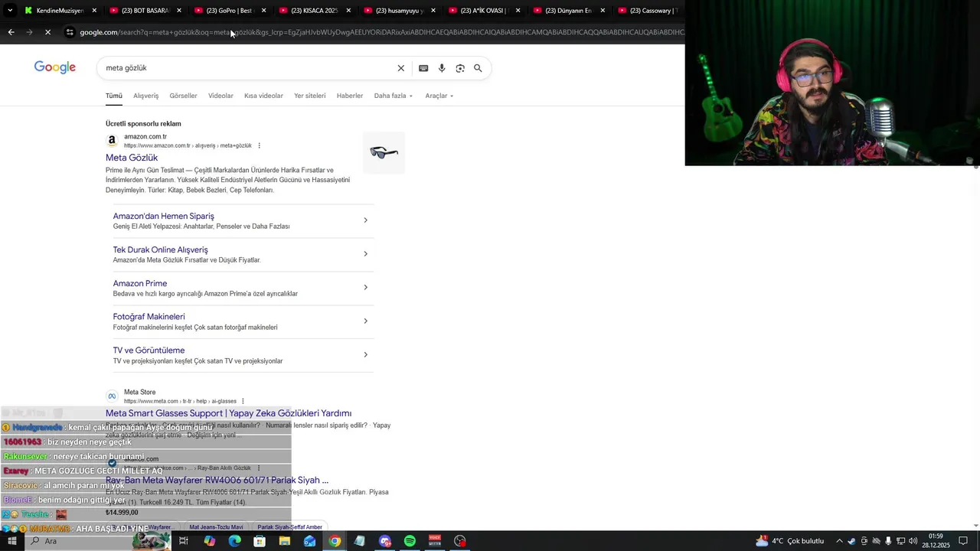The width and height of the screenshot is (980, 551).
Task: Open TV ve Görüntüleme link
Action: 149,350
